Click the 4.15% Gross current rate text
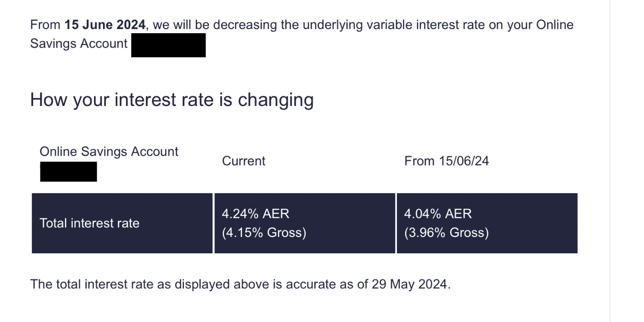 click(264, 233)
